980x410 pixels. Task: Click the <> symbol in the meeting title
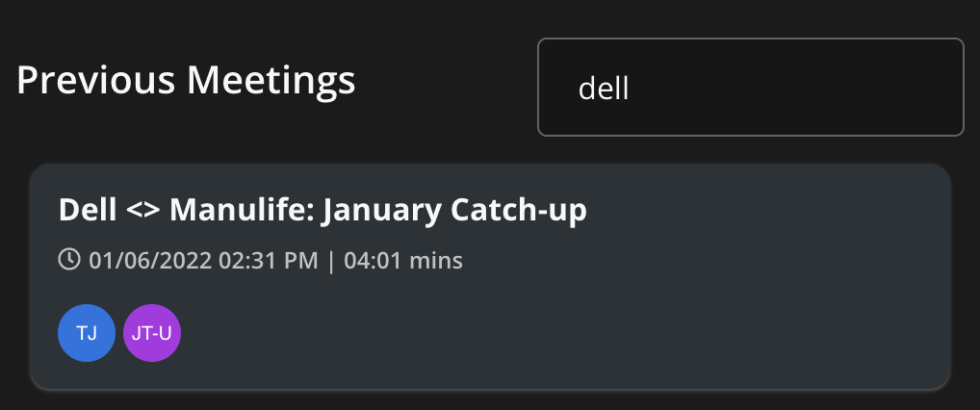click(143, 211)
